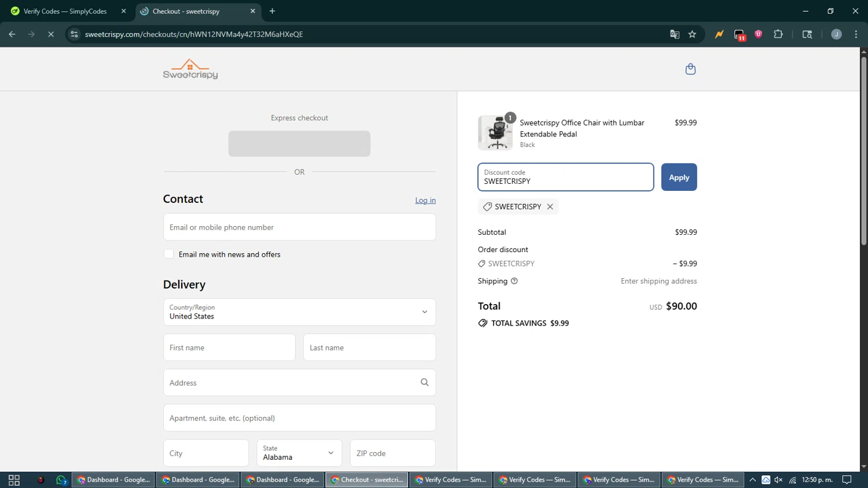Open the shopping bag cart icon
Image resolution: width=868 pixels, height=488 pixels.
(690, 69)
